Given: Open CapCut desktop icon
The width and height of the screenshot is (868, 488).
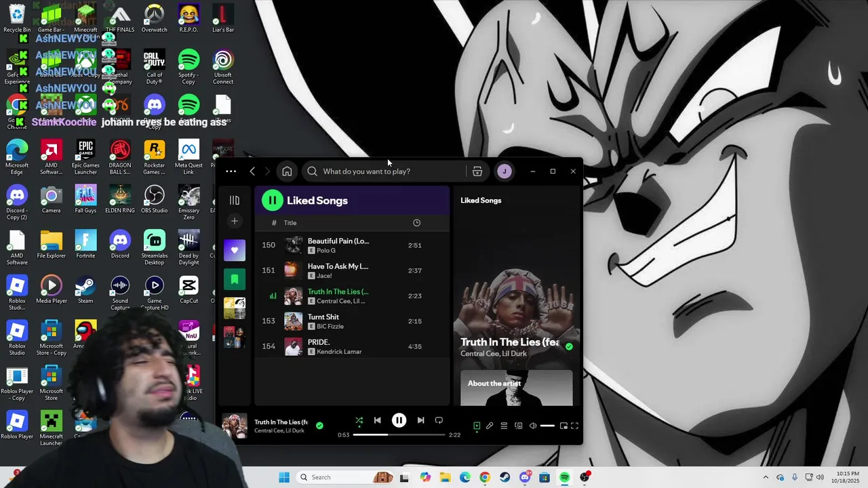Looking at the screenshot, I should click(189, 290).
